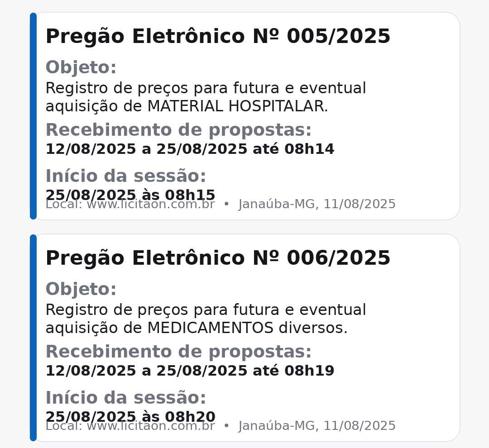Open the Pregão Eletrônico Nº 006/2025 heading
Screen dimensions: 489x448
(218, 258)
